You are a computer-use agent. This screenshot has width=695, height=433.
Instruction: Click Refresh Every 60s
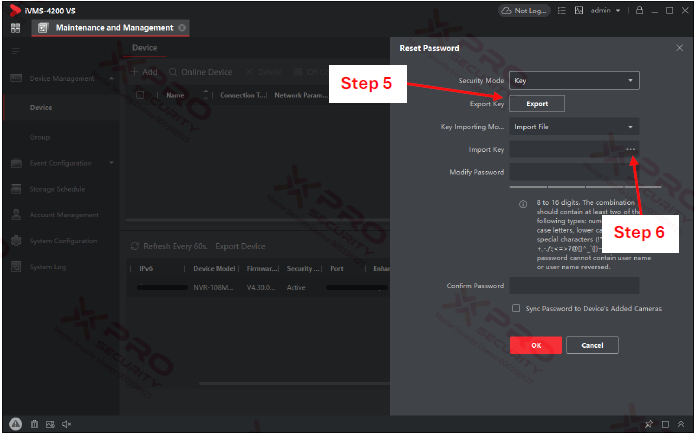click(x=169, y=246)
